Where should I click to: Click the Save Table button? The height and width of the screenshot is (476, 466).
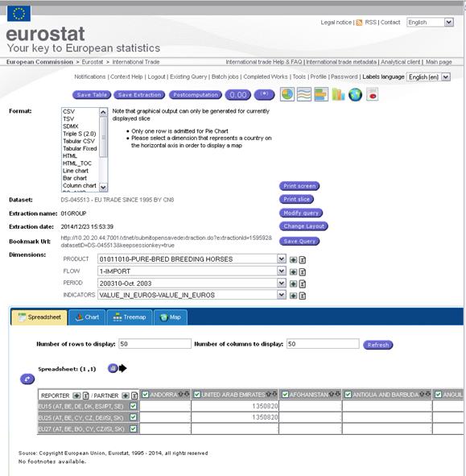click(92, 95)
